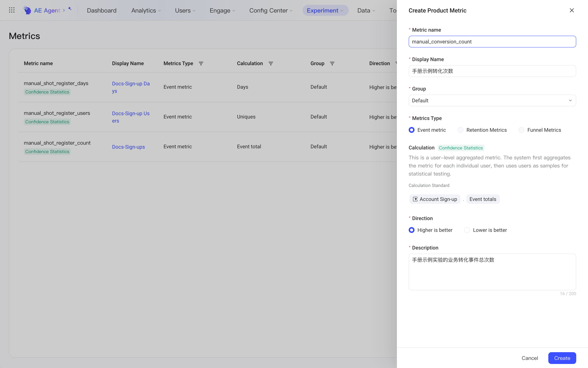588x368 pixels.
Task: Open the Dashboard tab
Action: pos(102,10)
